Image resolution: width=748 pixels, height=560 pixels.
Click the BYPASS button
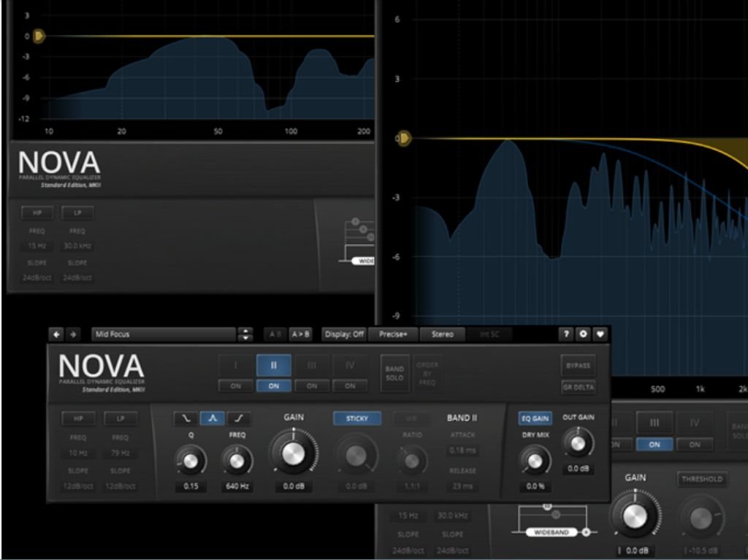(x=579, y=365)
